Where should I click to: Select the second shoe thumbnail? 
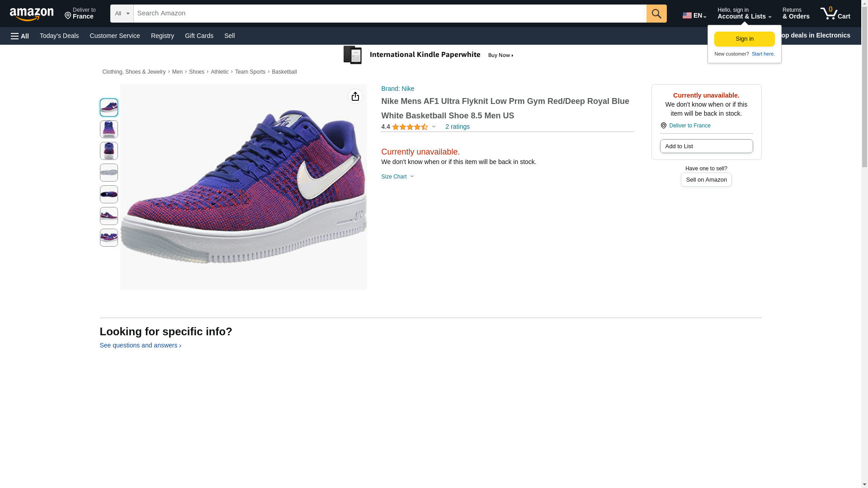pyautogui.click(x=109, y=129)
